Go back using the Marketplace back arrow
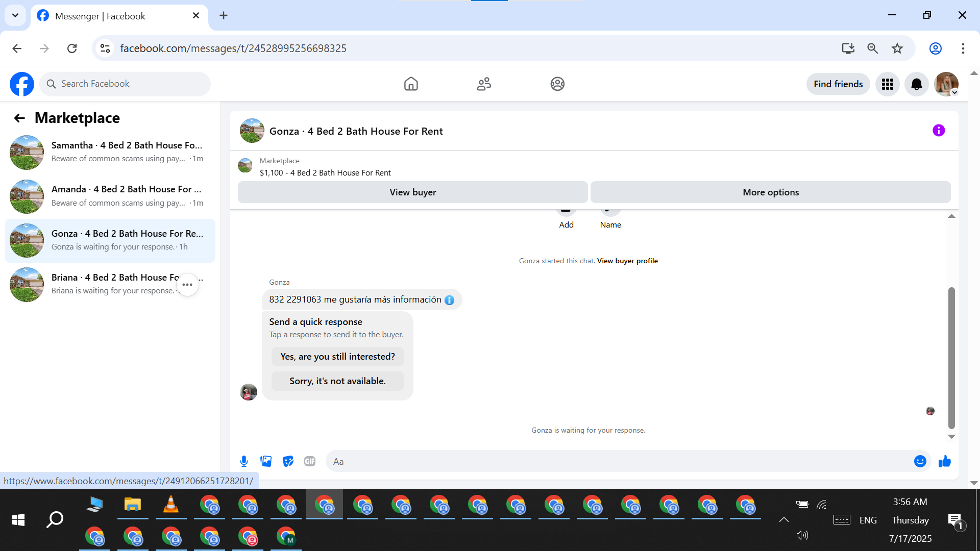980x551 pixels. coord(19,118)
